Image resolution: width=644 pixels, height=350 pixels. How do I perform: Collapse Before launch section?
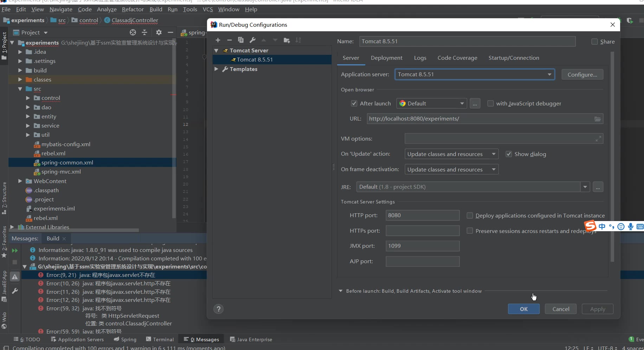tap(341, 291)
